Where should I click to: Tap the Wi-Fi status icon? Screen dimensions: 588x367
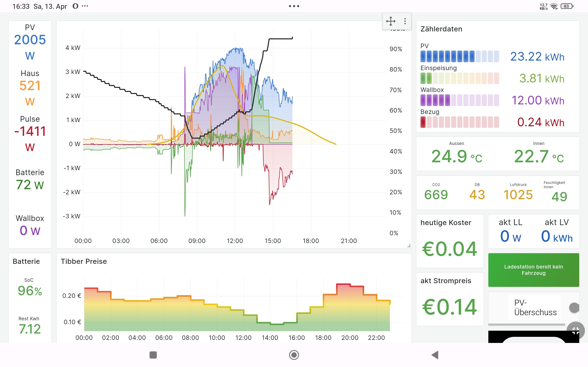point(554,6)
